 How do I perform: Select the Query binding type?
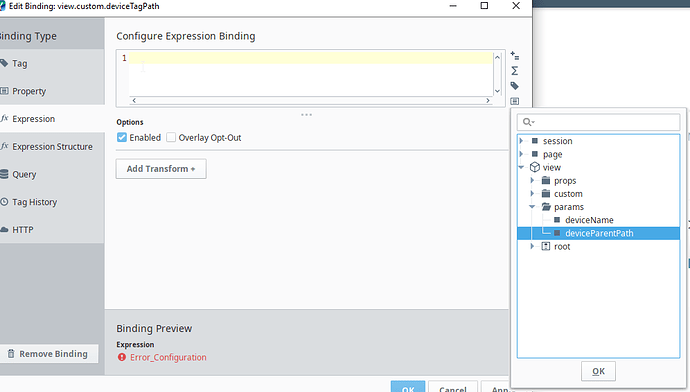click(x=52, y=174)
